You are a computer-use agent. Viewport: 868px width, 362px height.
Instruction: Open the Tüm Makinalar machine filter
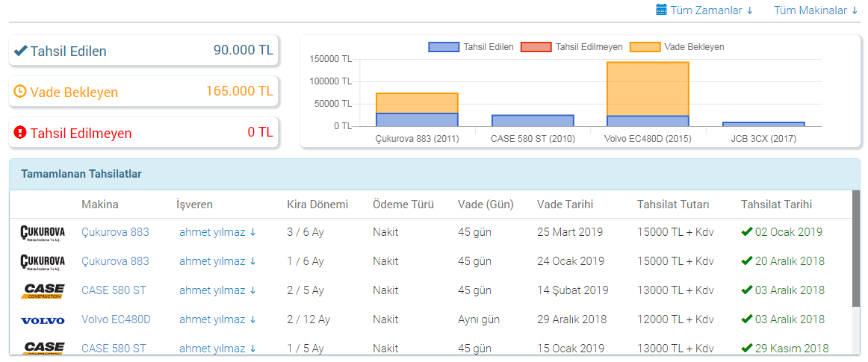tap(816, 10)
